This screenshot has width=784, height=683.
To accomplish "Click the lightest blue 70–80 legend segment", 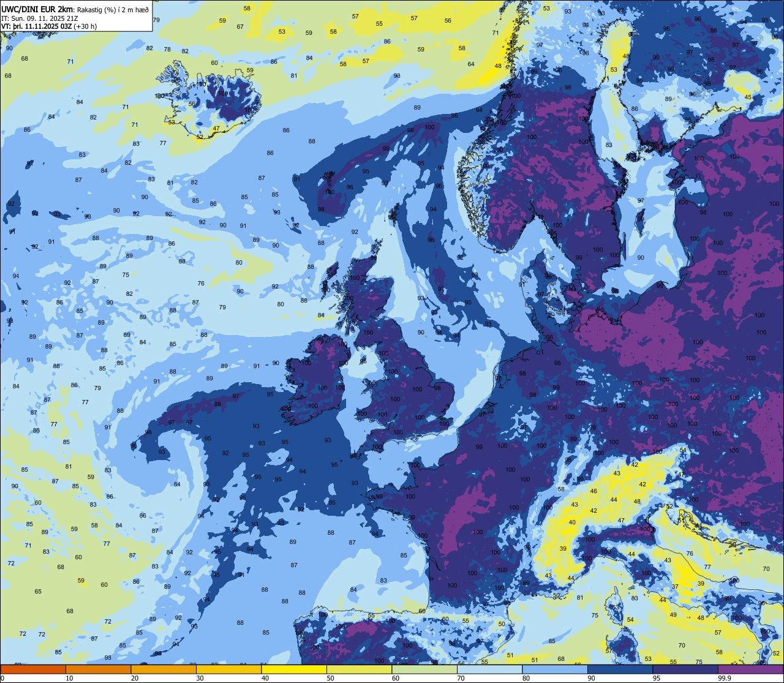I will tap(490, 669).
